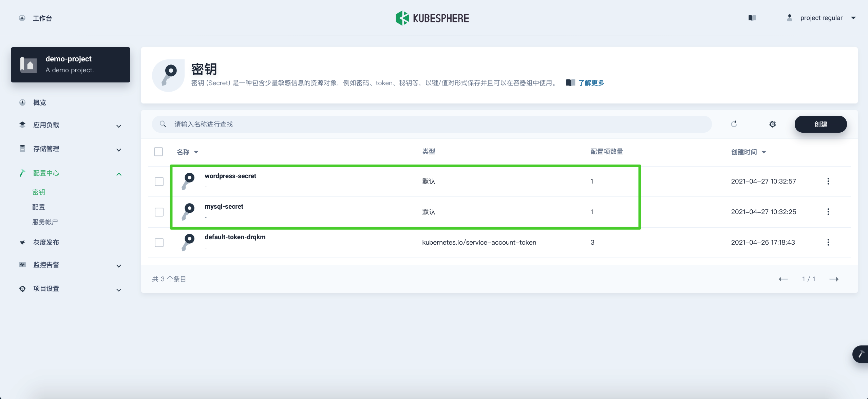The height and width of the screenshot is (399, 868).
Task: Toggle the select-all header checkbox
Action: [158, 152]
